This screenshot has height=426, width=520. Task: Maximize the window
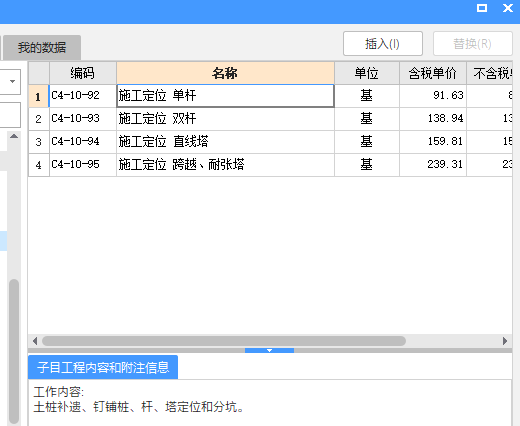[482, 8]
